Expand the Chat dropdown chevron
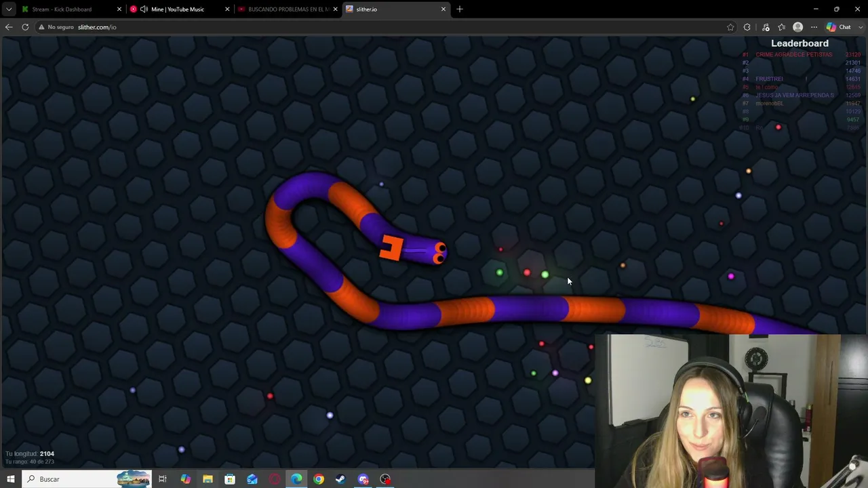Viewport: 868px width, 488px height. [859, 27]
